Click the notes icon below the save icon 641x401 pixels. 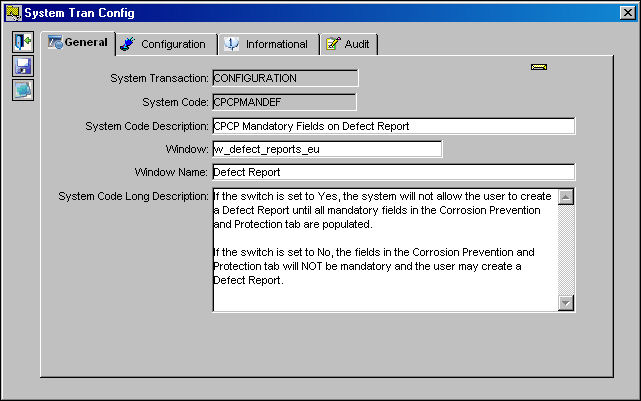(22, 90)
